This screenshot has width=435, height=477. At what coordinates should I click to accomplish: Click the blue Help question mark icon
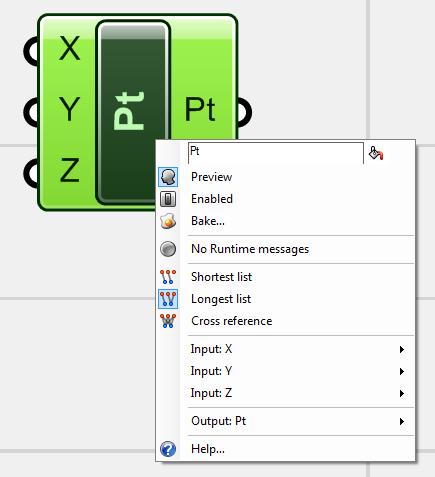pyautogui.click(x=168, y=449)
